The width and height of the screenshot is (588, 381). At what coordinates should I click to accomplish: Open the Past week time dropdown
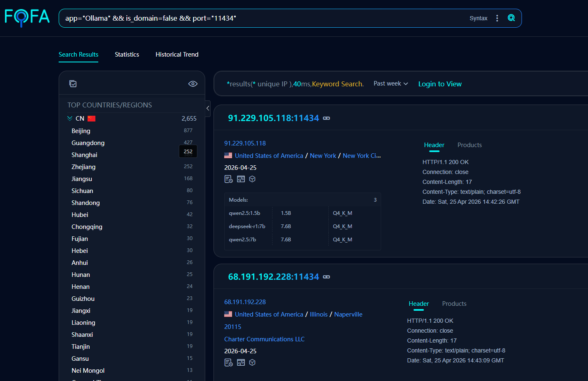390,83
